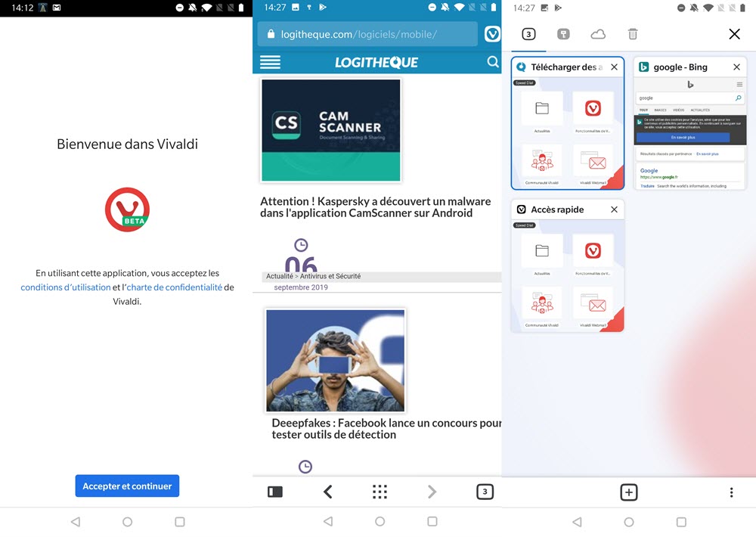Tap the Vivaldi menu icon beside address bar
This screenshot has width=756, height=537.
click(x=492, y=34)
